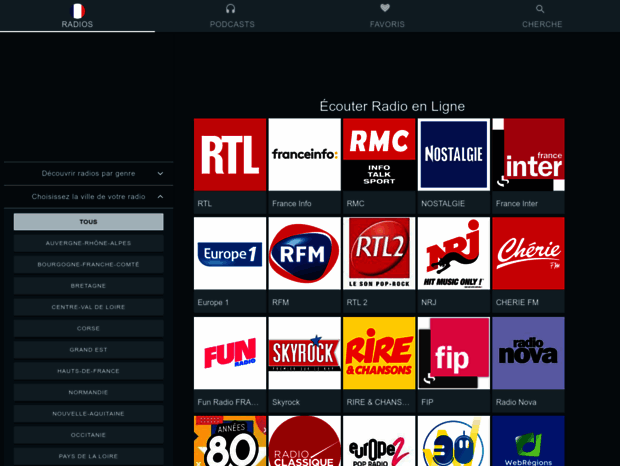Switch to the Radios tab

click(x=77, y=16)
